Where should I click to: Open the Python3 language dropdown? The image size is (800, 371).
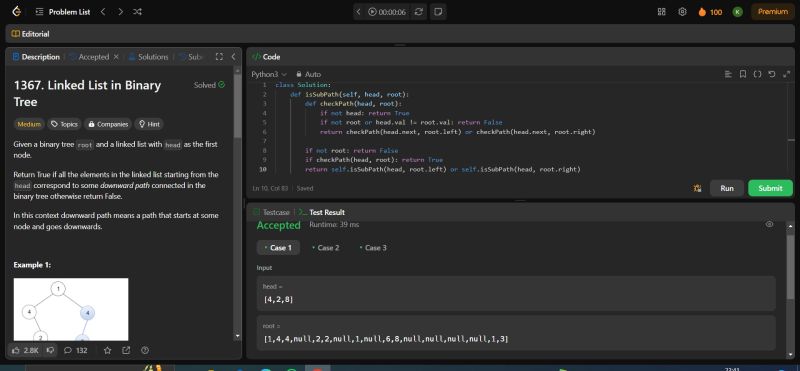269,75
